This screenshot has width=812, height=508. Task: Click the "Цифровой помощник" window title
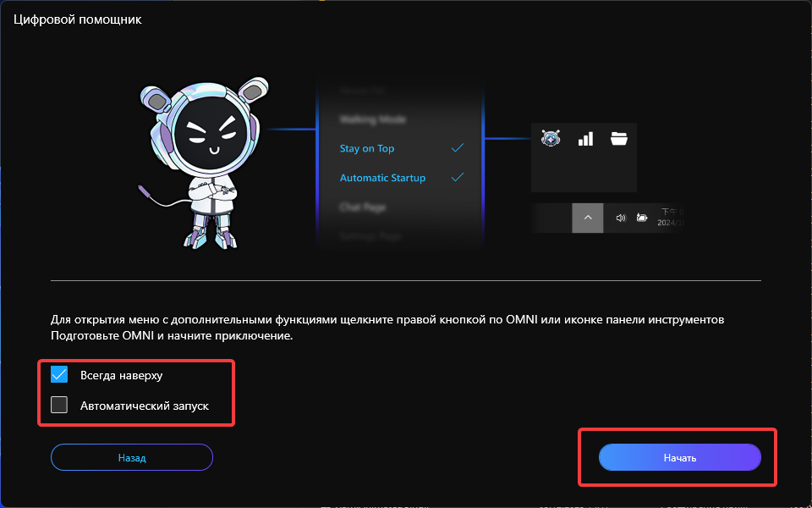(77, 19)
